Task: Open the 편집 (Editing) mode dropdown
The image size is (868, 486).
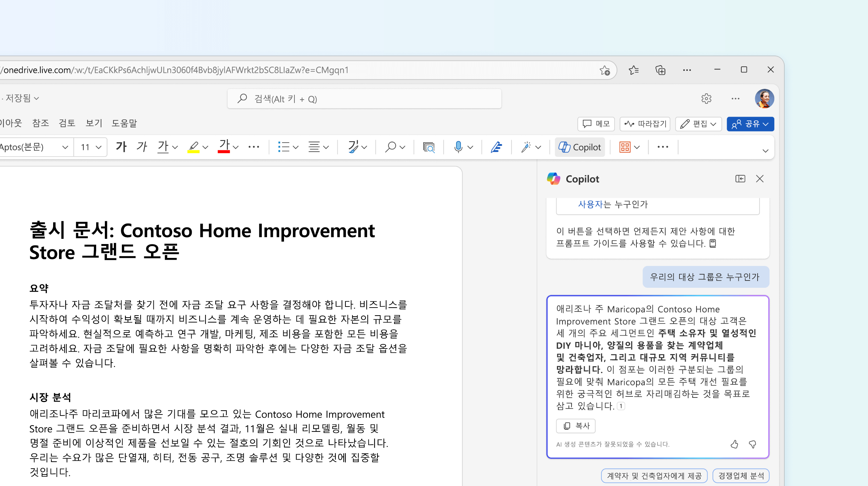Action: 699,124
